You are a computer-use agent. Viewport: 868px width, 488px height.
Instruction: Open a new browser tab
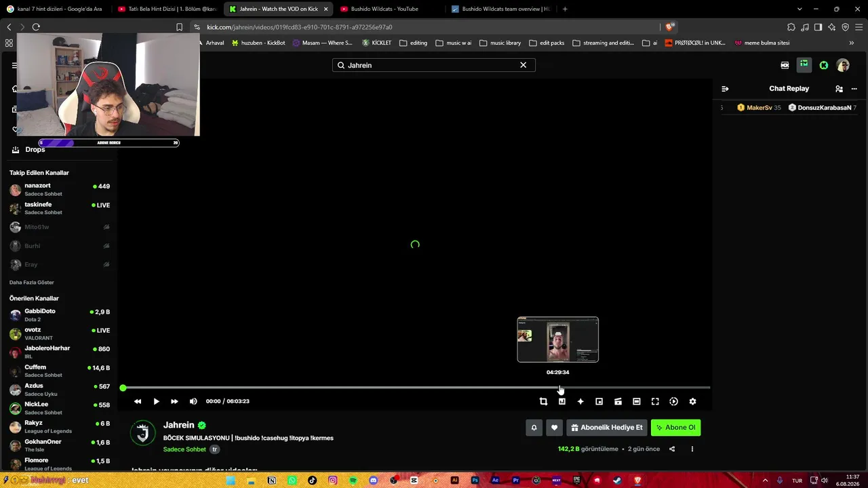[565, 9]
